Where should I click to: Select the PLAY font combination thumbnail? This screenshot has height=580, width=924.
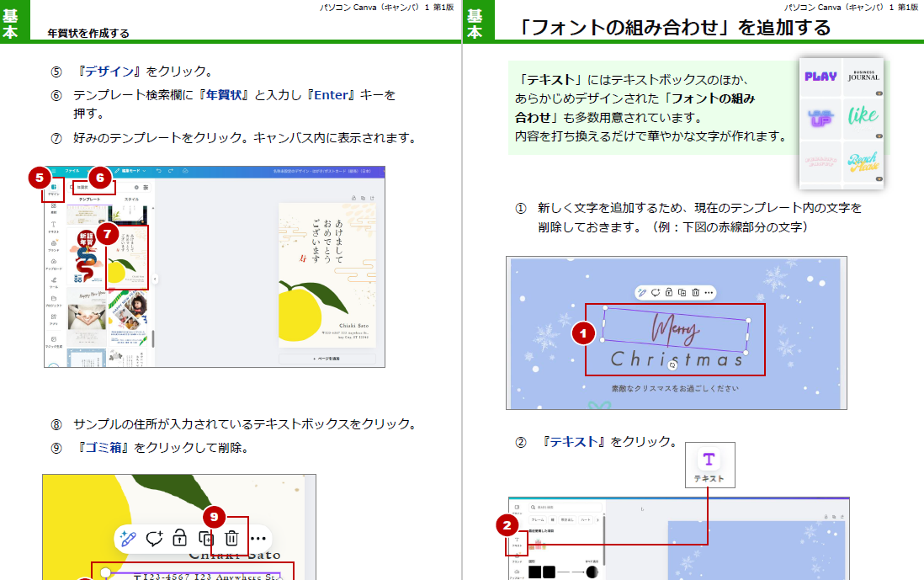pos(820,77)
